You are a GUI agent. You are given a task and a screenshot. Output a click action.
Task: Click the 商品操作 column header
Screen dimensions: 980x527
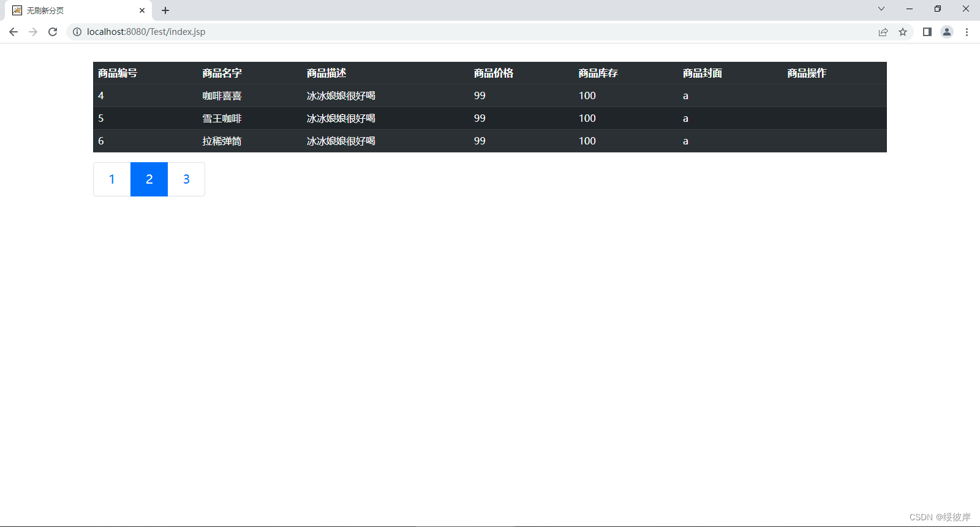click(x=807, y=73)
